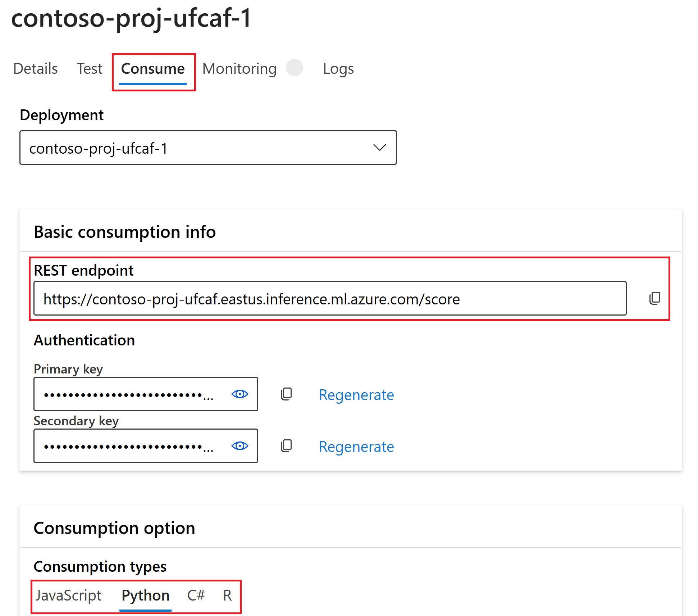Image resolution: width=698 pixels, height=616 pixels.
Task: Choose JavaScript consumption type
Action: pos(68,595)
